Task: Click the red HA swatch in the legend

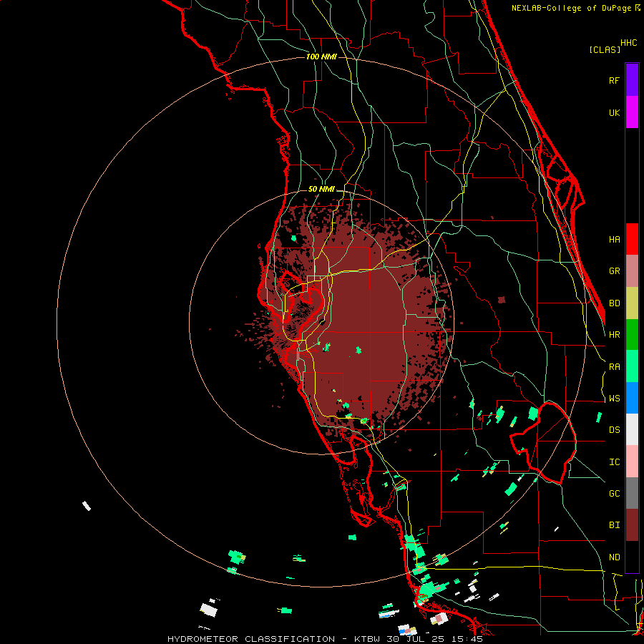Action: tap(632, 239)
